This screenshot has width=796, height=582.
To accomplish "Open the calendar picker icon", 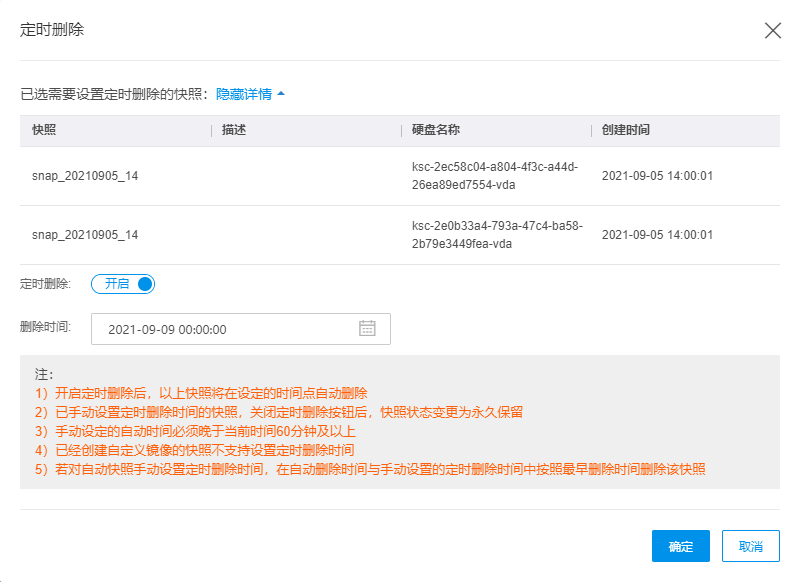I will 367,329.
